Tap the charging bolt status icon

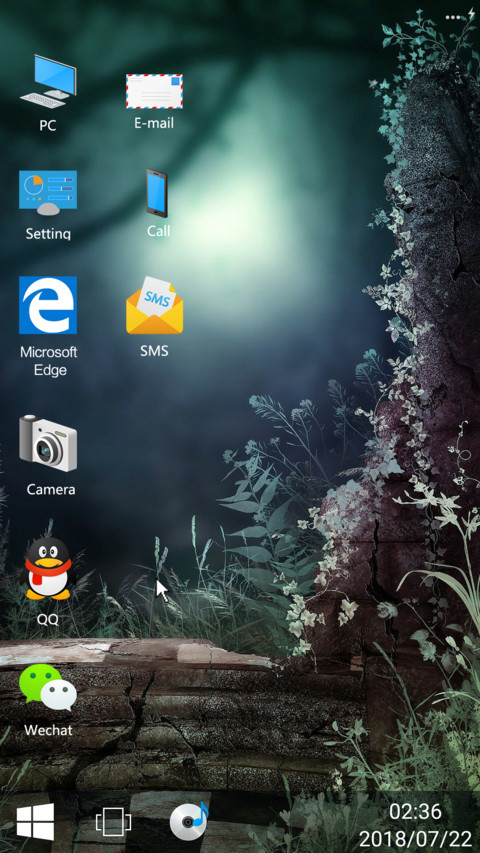(x=471, y=15)
